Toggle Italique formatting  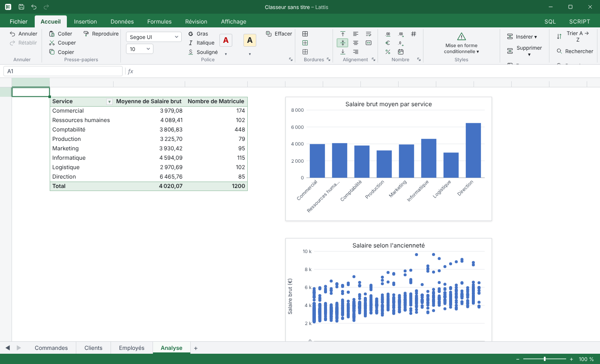tap(201, 43)
